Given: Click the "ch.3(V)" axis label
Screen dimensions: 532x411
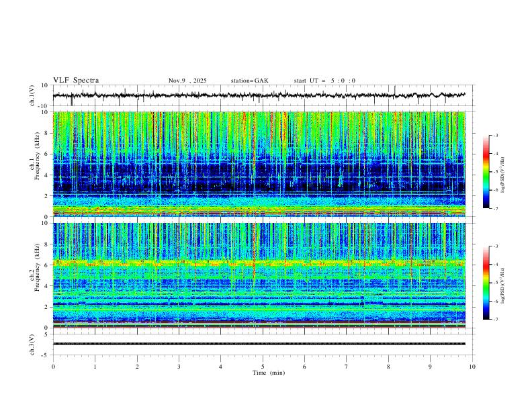Looking at the screenshot, I should click(x=32, y=345).
